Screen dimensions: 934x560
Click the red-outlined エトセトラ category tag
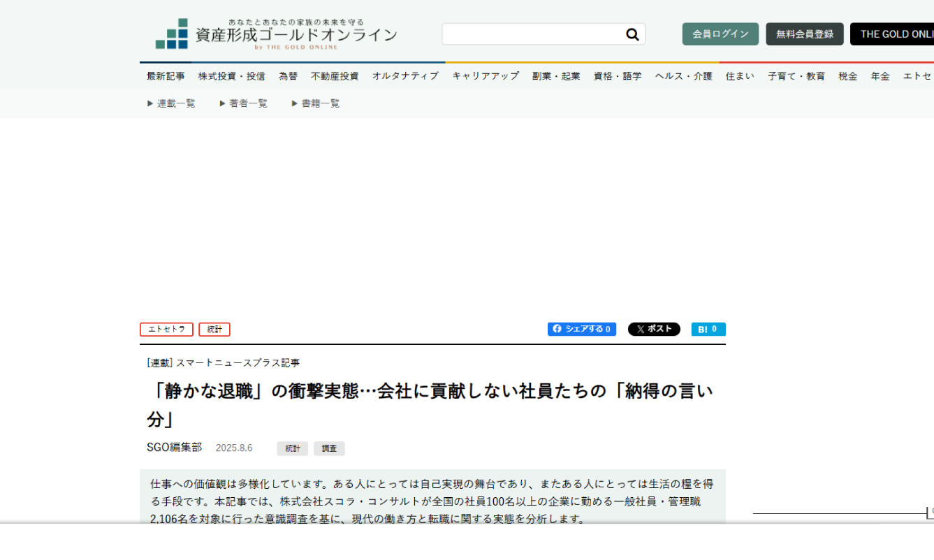(x=166, y=330)
